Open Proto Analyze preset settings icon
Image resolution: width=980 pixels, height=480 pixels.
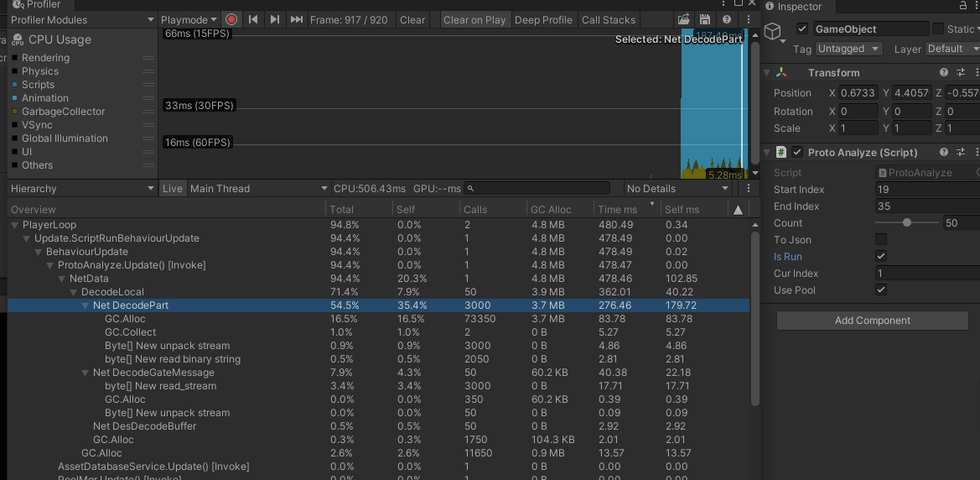tap(961, 153)
